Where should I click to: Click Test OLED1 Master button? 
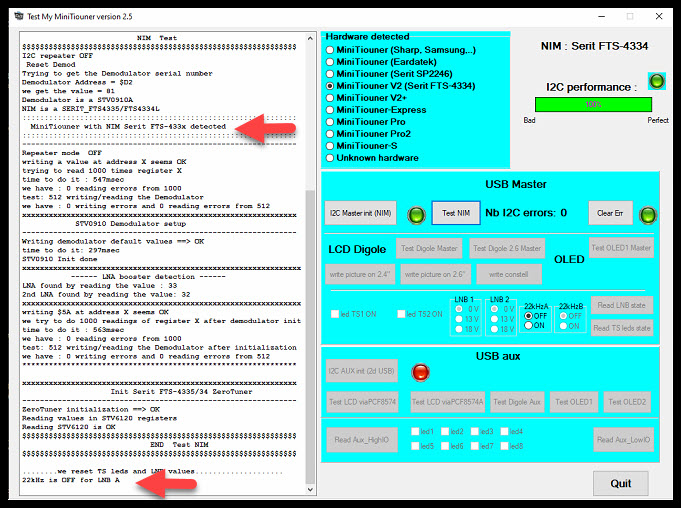[621, 248]
